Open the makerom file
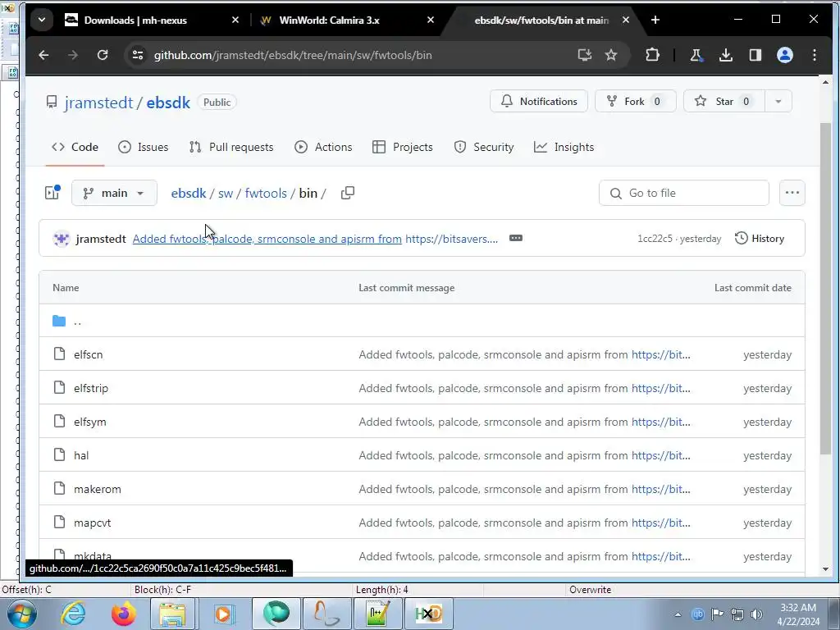 click(x=98, y=489)
